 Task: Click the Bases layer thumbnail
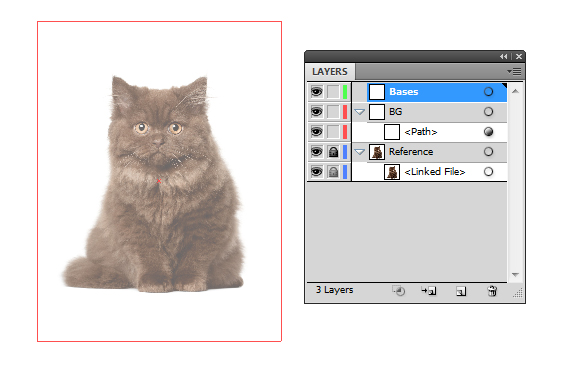(x=377, y=92)
